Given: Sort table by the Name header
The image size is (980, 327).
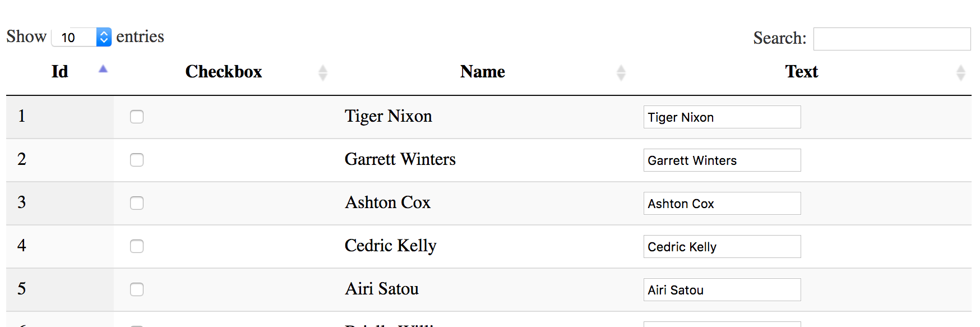Looking at the screenshot, I should click(x=482, y=72).
